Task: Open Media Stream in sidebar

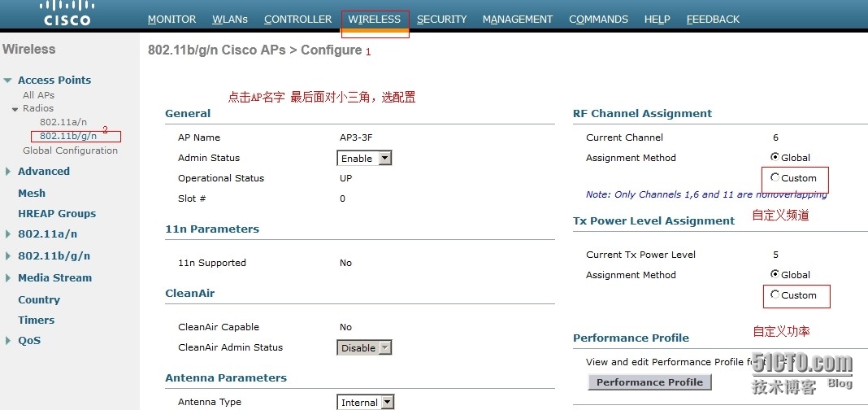Action: pos(54,278)
